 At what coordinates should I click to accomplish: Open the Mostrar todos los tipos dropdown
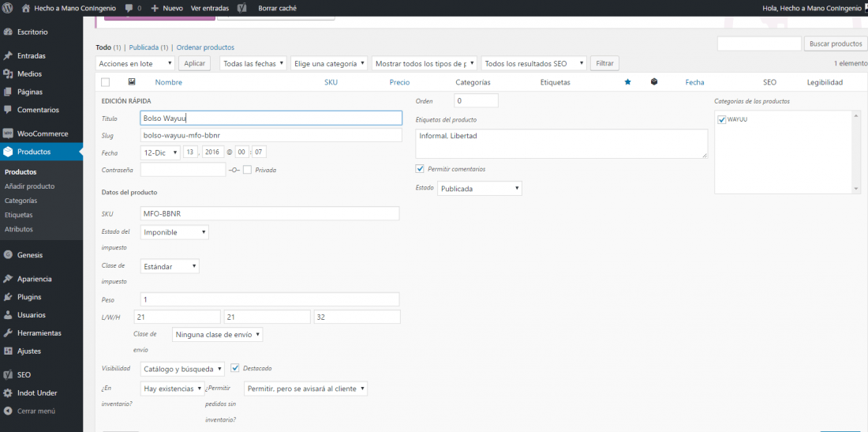(424, 64)
